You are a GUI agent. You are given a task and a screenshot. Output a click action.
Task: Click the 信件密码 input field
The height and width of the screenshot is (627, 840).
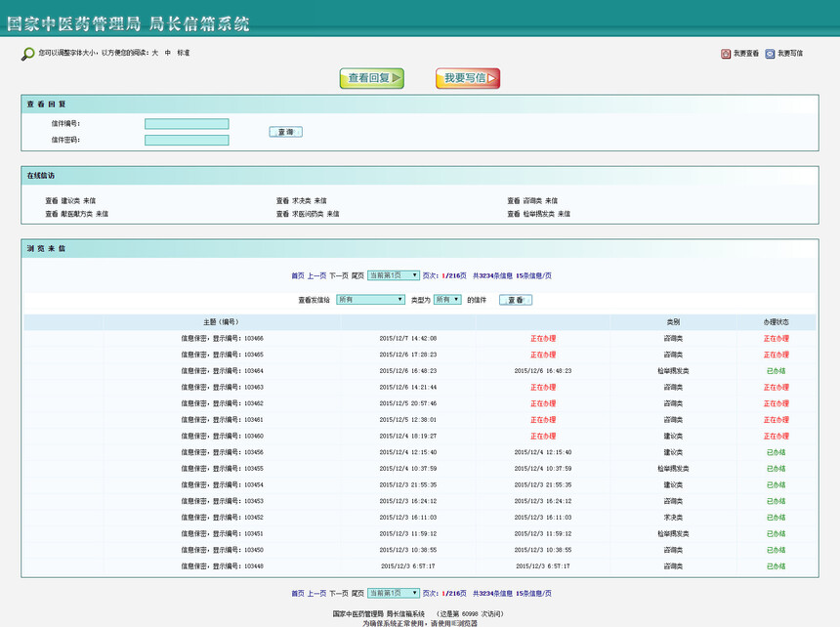pos(187,140)
